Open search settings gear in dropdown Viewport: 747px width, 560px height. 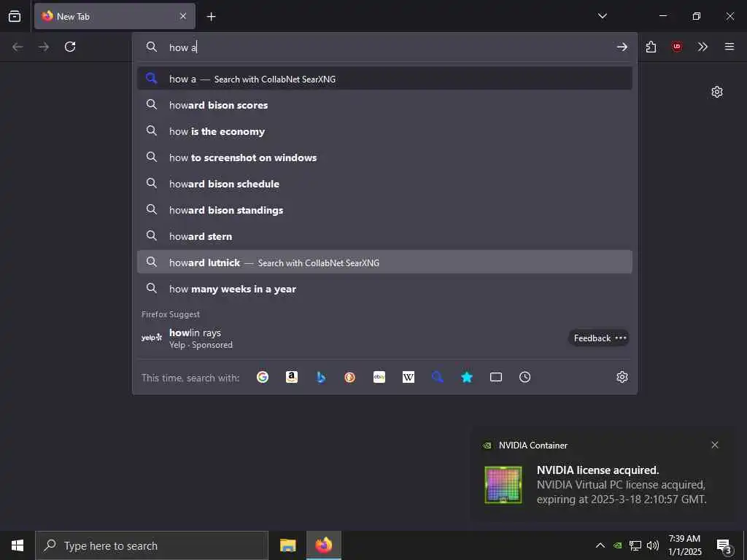point(622,377)
